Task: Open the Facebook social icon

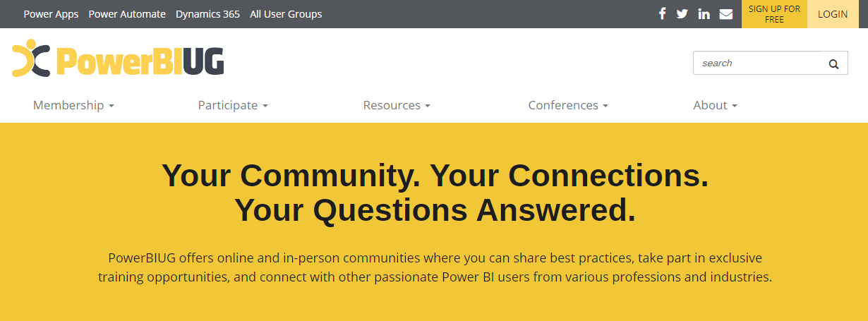Action: 662,14
